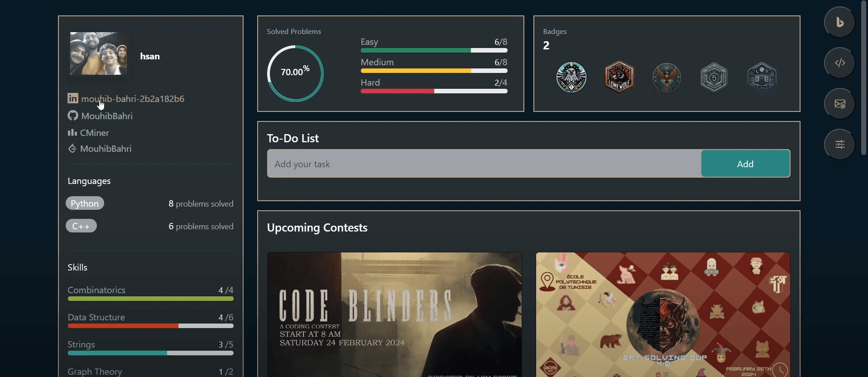Screen dimensions: 868x377
Task: Select the dimmed number 5 hexagon badge
Action: [x=714, y=77]
